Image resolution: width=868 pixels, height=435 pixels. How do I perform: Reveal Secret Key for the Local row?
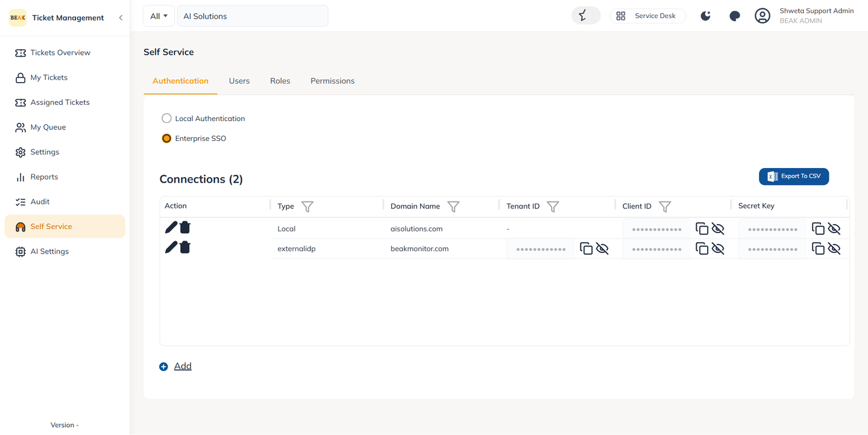[x=834, y=228]
